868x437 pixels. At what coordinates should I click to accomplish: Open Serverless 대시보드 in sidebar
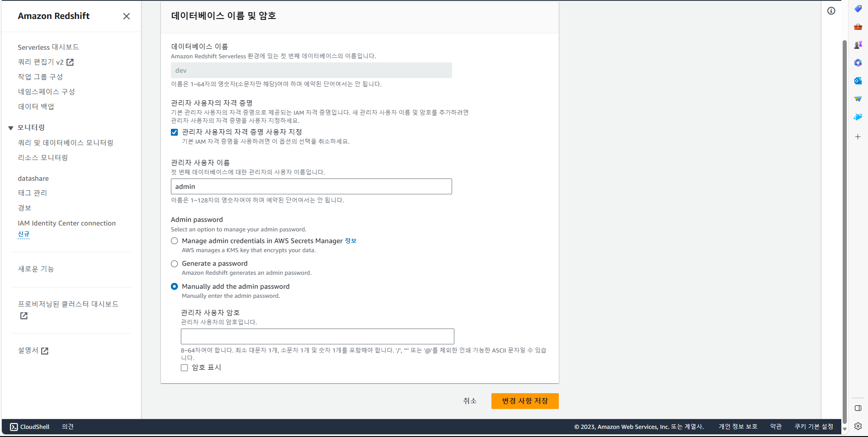[x=48, y=47]
